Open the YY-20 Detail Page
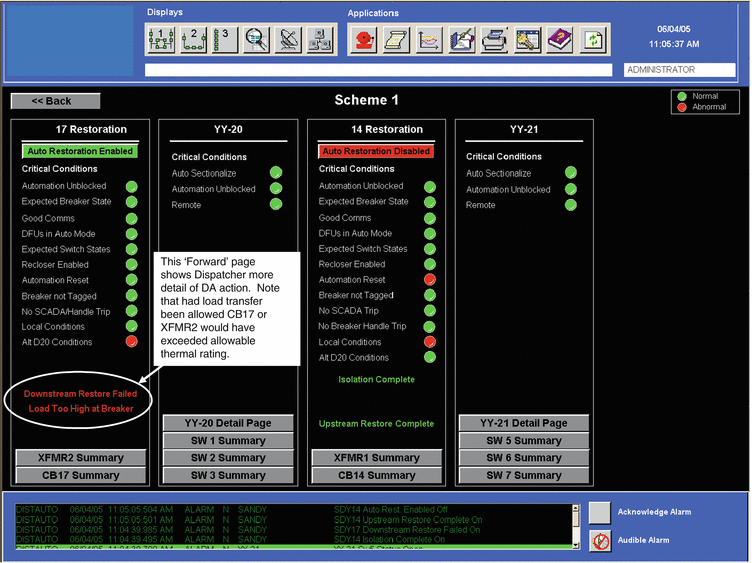 [229, 423]
